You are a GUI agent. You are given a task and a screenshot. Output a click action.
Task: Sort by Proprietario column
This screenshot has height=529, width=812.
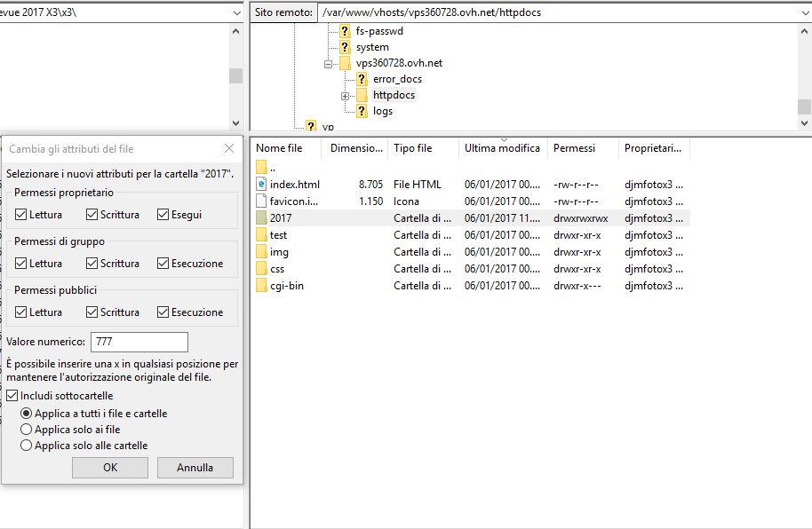coord(655,148)
